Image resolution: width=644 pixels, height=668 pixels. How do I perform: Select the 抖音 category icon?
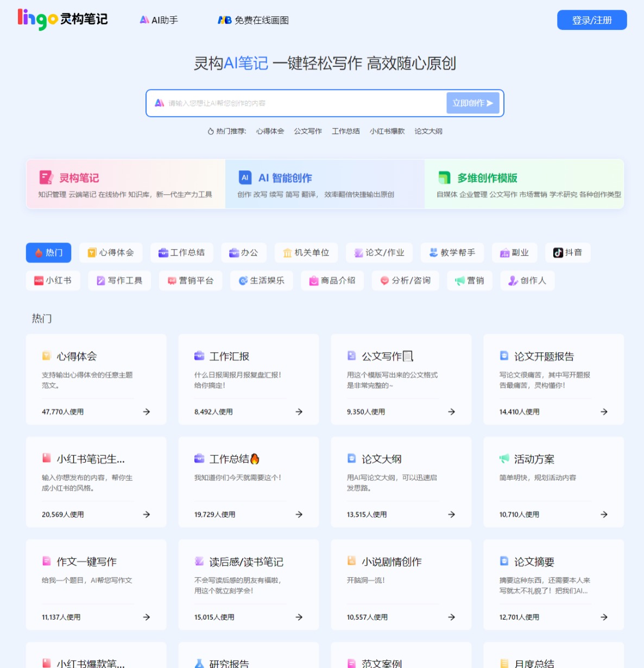point(558,252)
